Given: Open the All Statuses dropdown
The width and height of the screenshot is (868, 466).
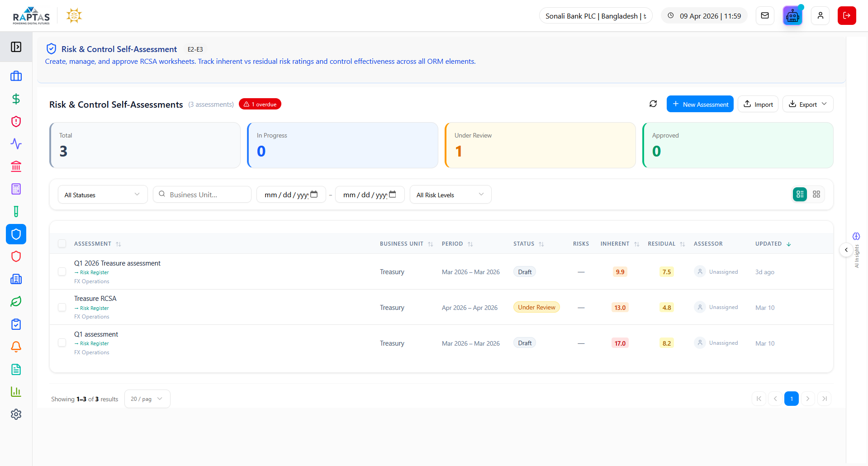Looking at the screenshot, I should pyautogui.click(x=103, y=195).
